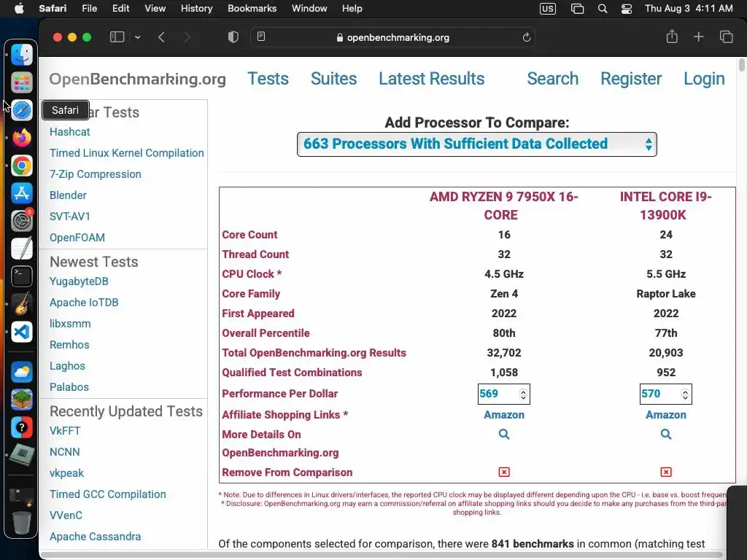Viewport: 747px width, 560px height.
Task: Click the stepper arrows on the 569 field
Action: tap(523, 394)
